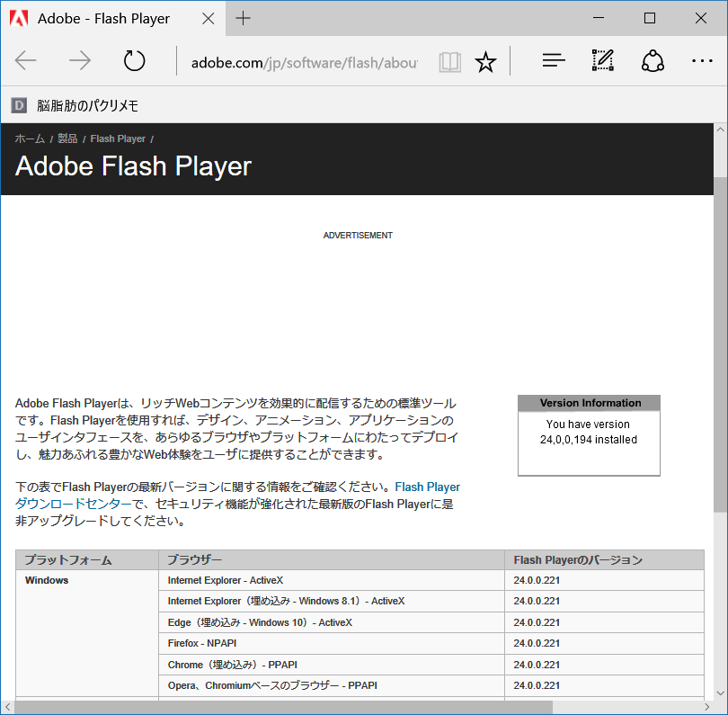Click the horizontal scrollbar thumb
728x715 pixels.
tap(284, 707)
